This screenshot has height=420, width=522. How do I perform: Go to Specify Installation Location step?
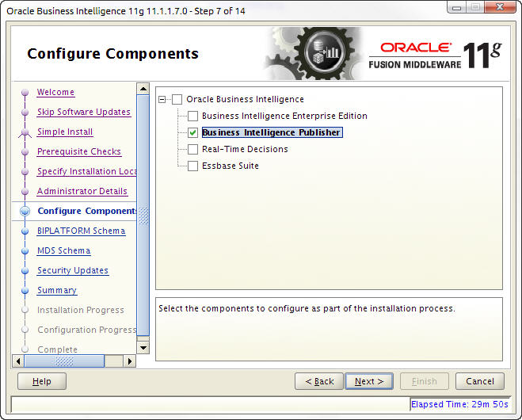(x=86, y=171)
